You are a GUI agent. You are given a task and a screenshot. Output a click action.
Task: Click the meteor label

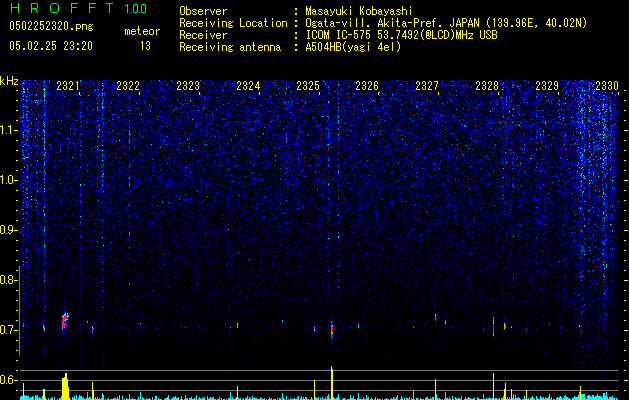[142, 31]
